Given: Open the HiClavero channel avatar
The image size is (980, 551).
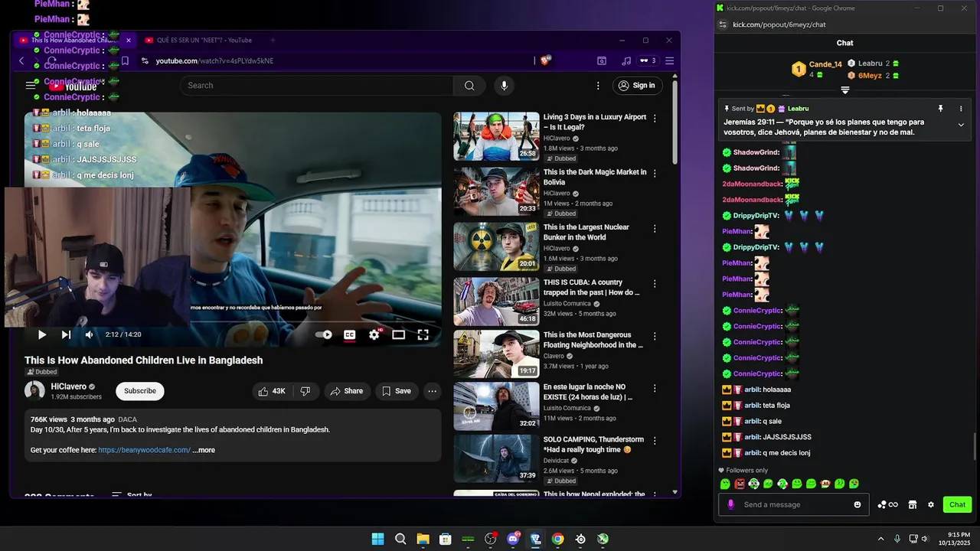Looking at the screenshot, I should [34, 391].
